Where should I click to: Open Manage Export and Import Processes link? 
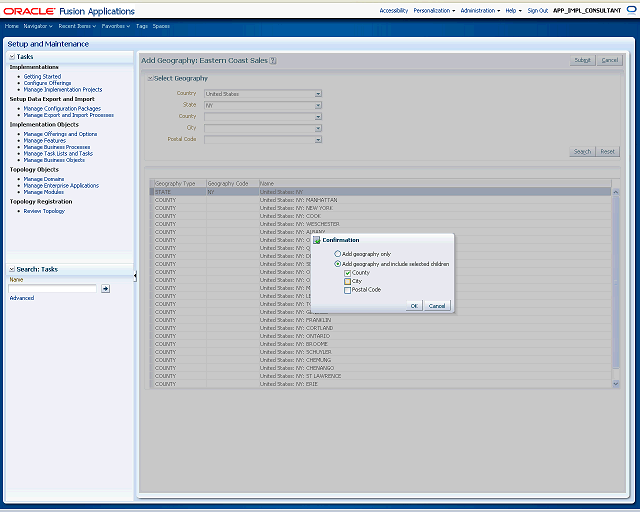[x=69, y=115]
